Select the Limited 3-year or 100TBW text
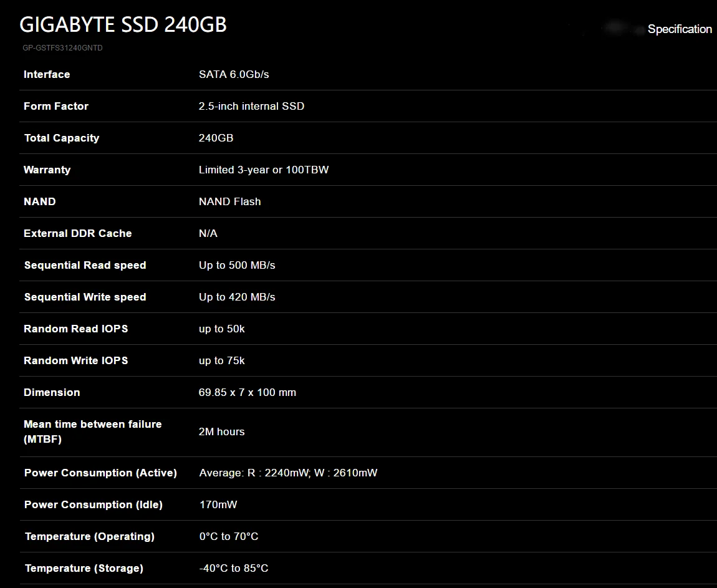717x588 pixels. click(263, 170)
